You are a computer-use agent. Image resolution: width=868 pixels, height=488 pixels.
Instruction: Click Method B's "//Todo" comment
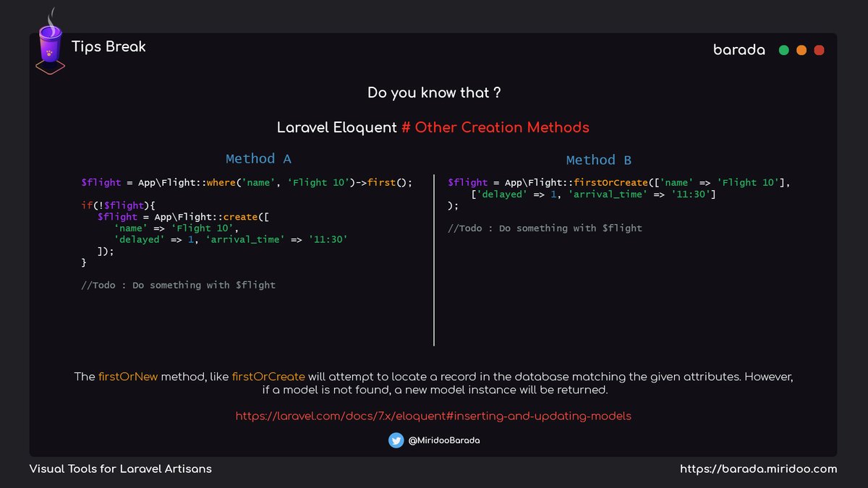click(x=545, y=228)
